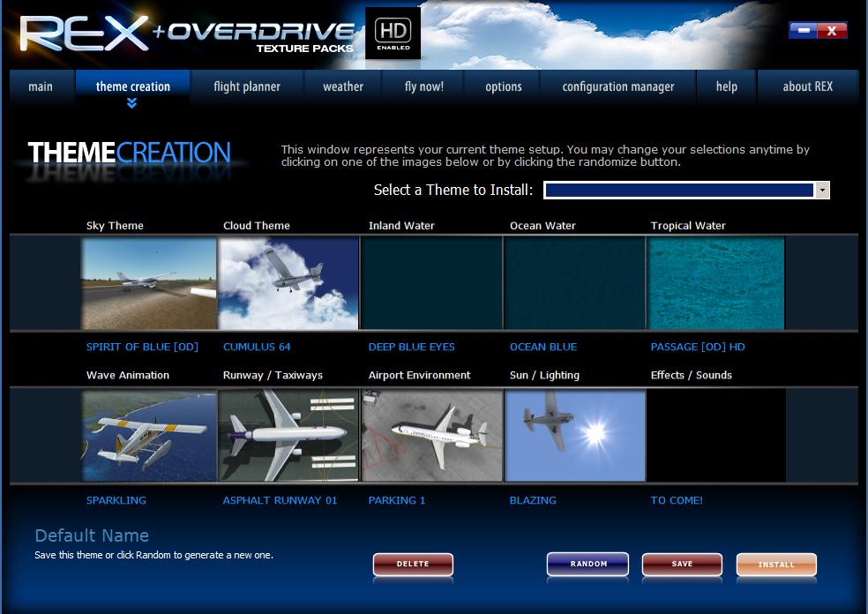Open the Wave Animation seaplane thumbnail
Screen dimensions: 868x614
pyautogui.click(x=149, y=436)
